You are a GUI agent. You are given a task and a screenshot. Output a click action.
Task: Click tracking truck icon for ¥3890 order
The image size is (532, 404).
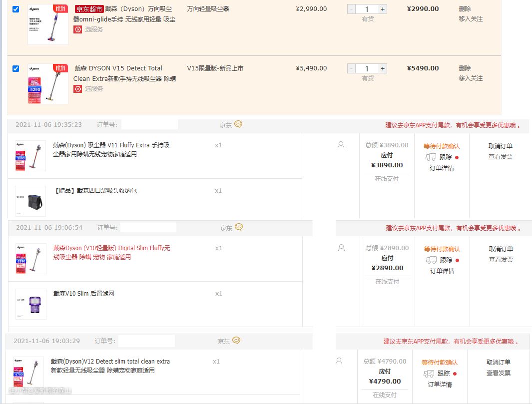tap(431, 157)
